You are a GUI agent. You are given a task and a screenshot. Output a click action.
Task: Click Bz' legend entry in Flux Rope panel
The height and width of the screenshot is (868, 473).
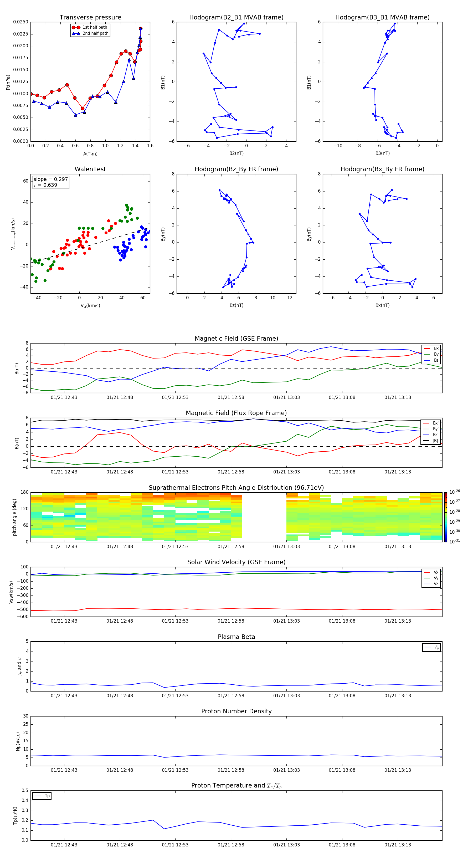431,435
